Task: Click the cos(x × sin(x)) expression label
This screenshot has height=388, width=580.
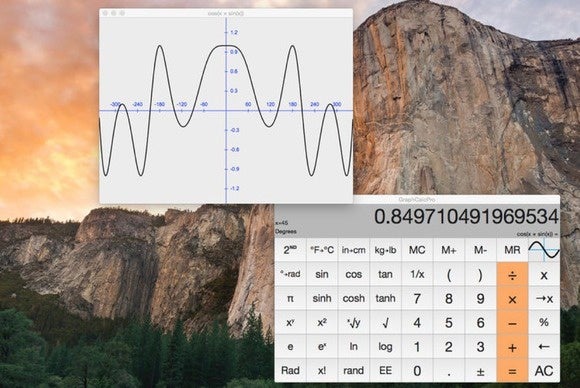Action: [x=537, y=234]
